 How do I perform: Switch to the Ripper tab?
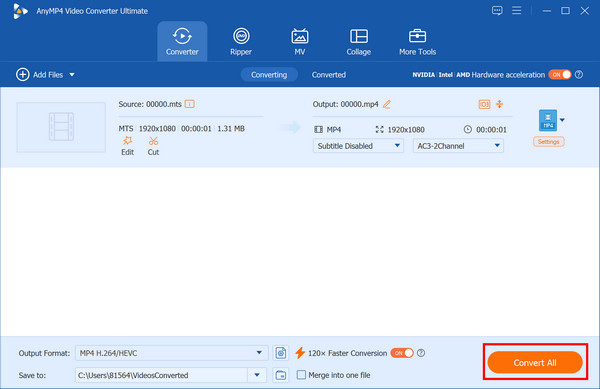[241, 41]
